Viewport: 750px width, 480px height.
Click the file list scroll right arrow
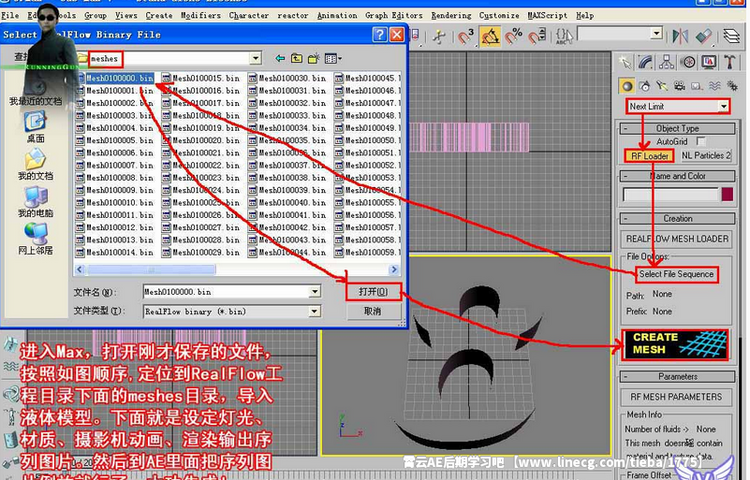coord(394,270)
